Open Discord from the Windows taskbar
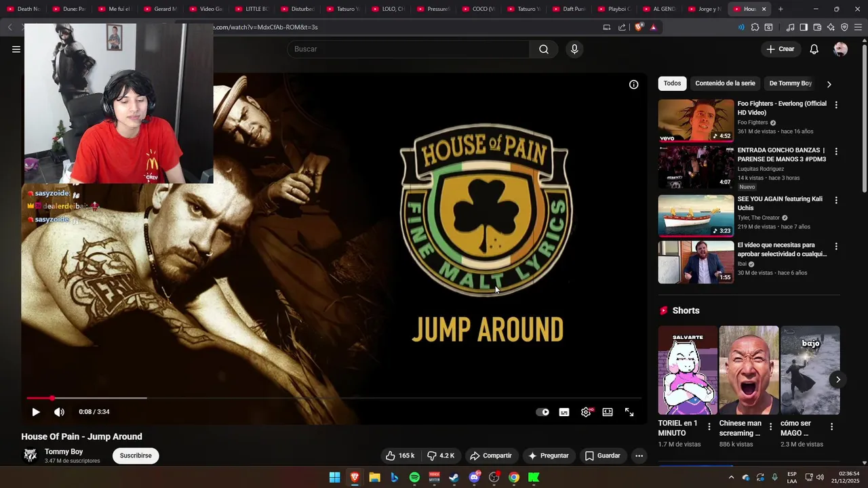The image size is (868, 488). (474, 477)
